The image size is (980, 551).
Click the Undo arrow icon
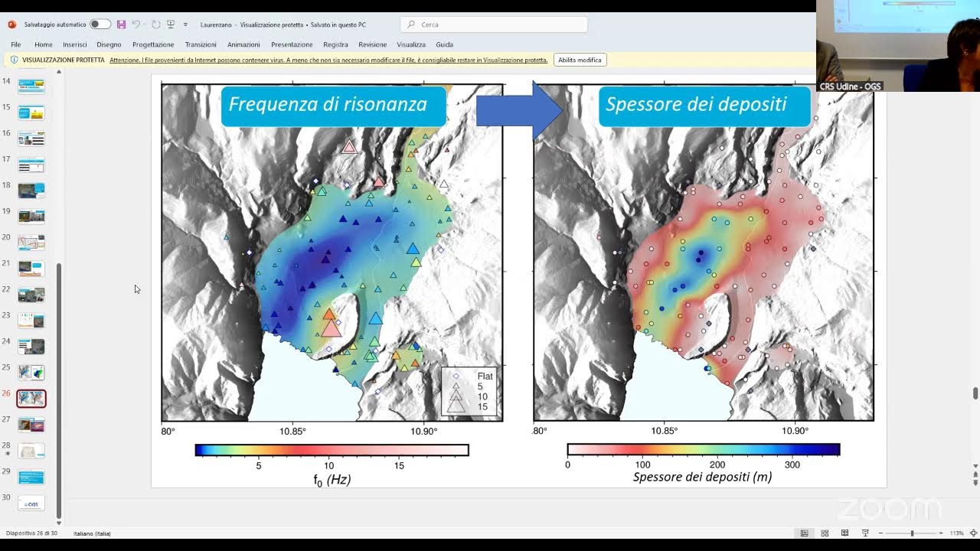tap(136, 24)
